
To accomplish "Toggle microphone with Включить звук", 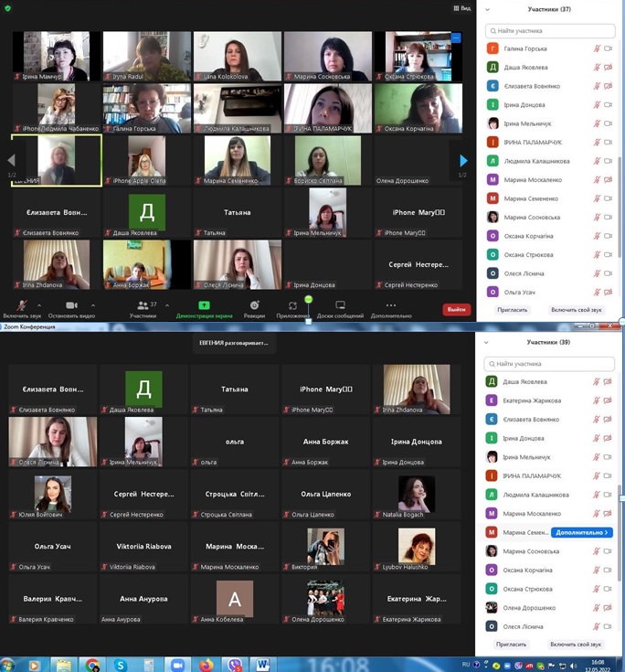I will (21, 305).
